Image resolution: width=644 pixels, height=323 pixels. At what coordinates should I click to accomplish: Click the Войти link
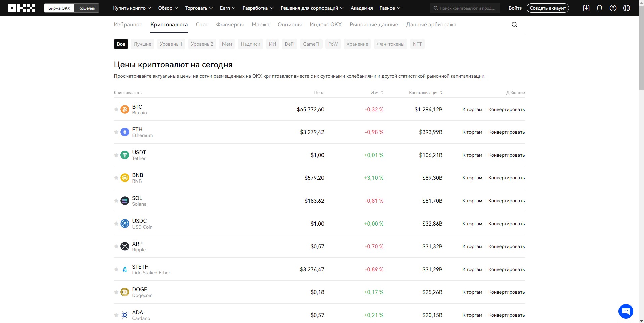[515, 8]
